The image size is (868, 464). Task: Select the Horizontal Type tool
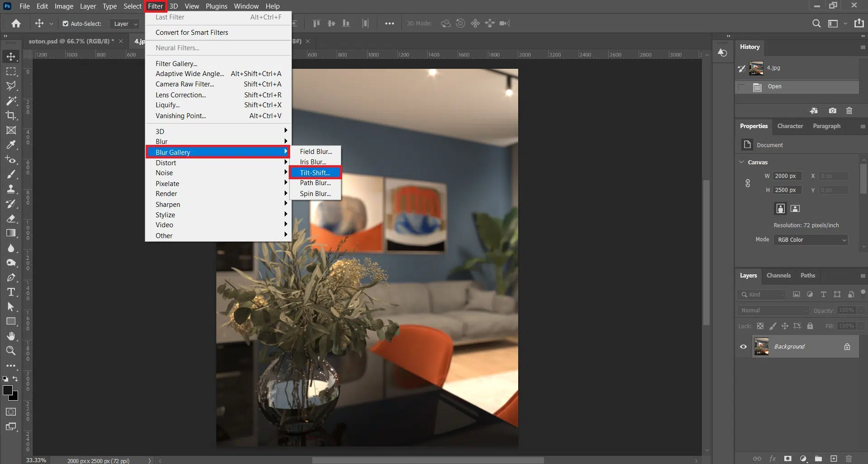(x=11, y=292)
